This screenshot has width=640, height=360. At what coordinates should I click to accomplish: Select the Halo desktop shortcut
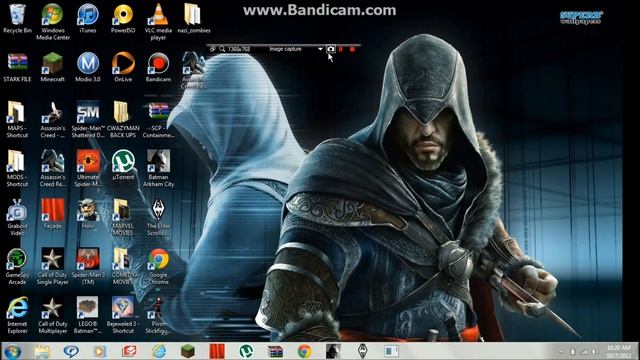click(x=88, y=214)
